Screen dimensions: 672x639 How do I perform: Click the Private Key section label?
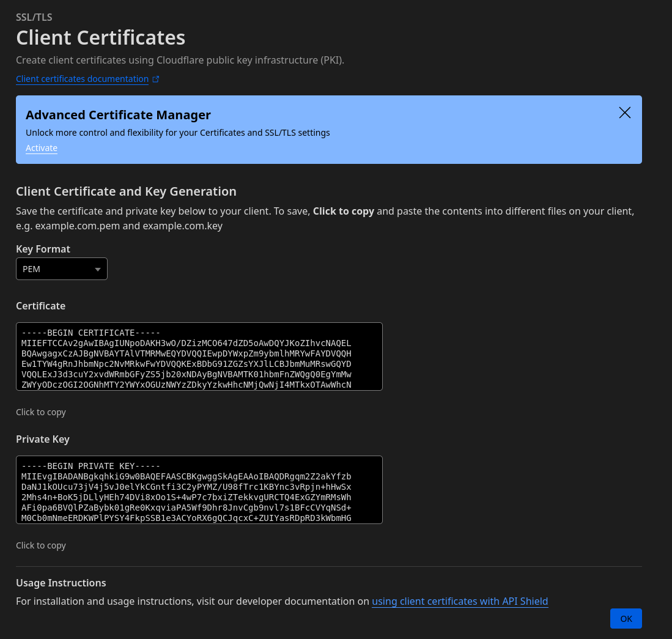pos(43,439)
